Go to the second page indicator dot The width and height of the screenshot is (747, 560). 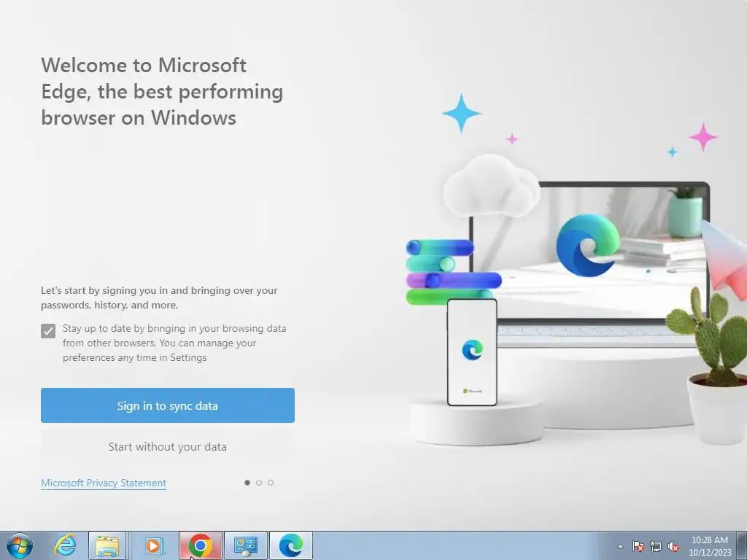pos(259,483)
